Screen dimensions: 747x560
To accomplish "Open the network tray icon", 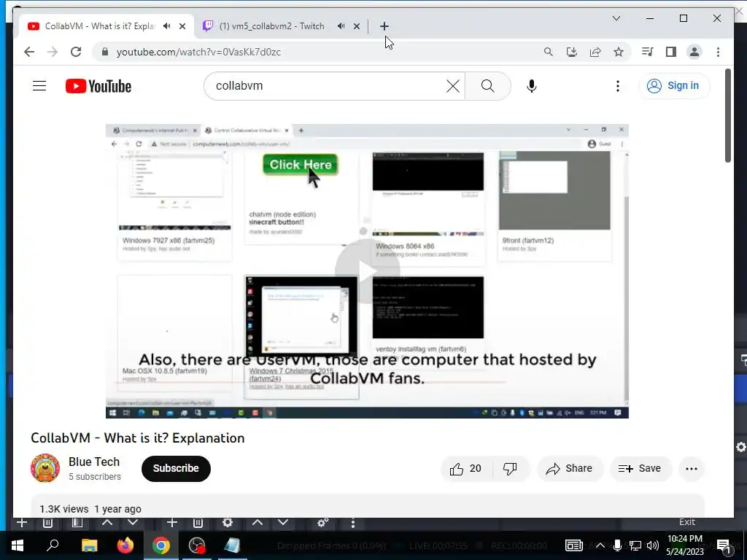I will click(635, 545).
